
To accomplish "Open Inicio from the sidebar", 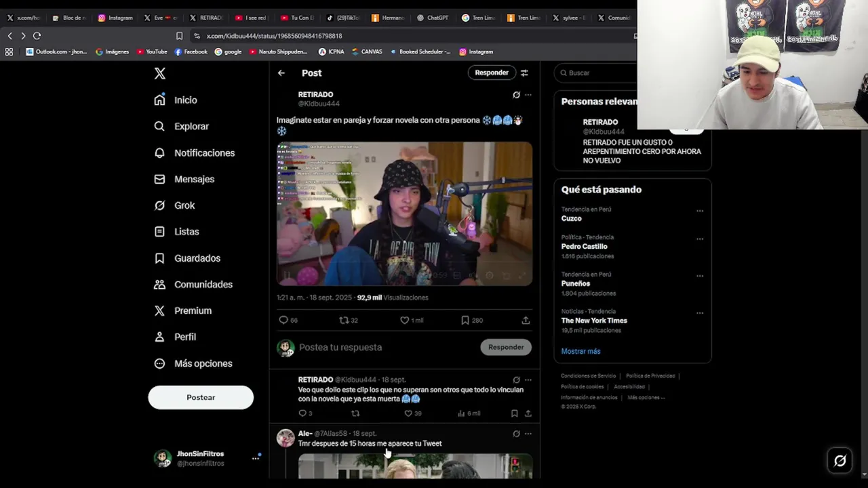I will pyautogui.click(x=176, y=100).
